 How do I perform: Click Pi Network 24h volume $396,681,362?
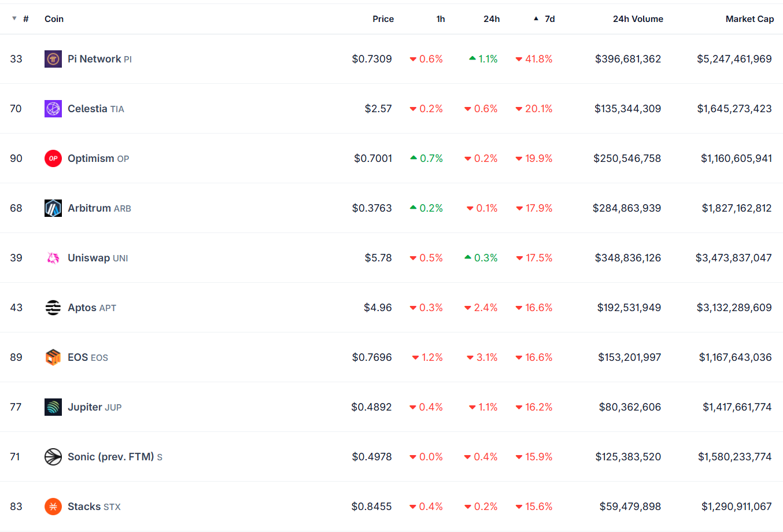[628, 59]
